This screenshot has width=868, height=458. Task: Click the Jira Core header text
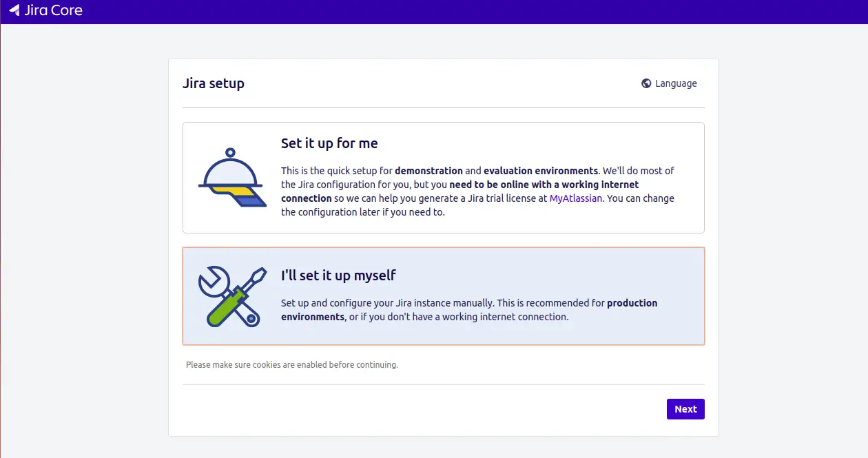53,11
